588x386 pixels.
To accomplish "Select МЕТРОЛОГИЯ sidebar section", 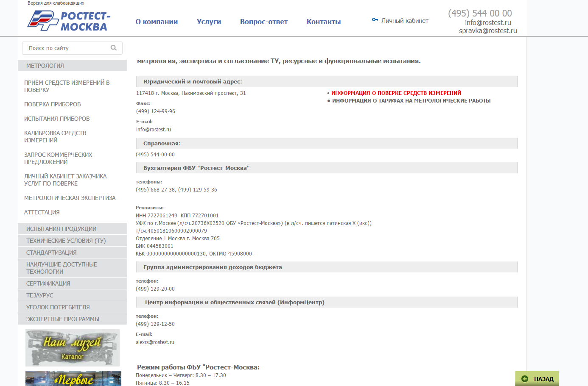I will 72,66.
